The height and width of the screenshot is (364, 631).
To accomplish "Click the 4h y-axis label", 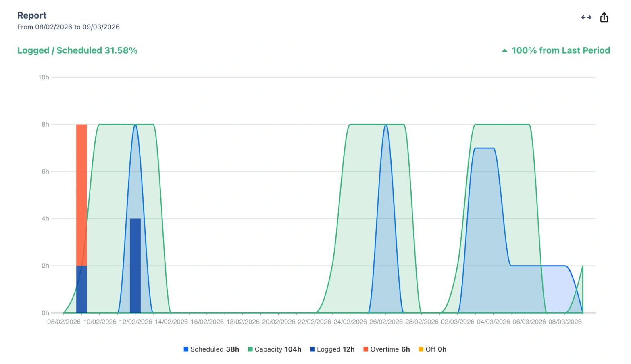I will pos(45,218).
